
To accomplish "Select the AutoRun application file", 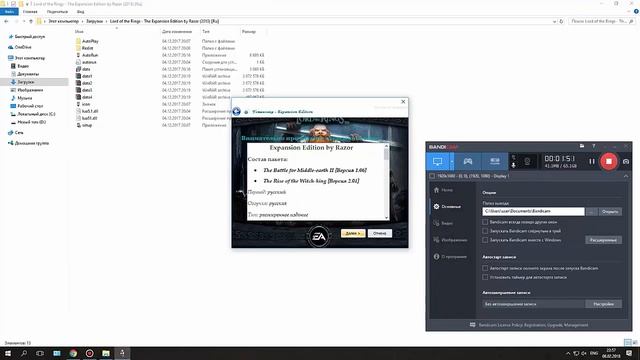I will 90,55.
